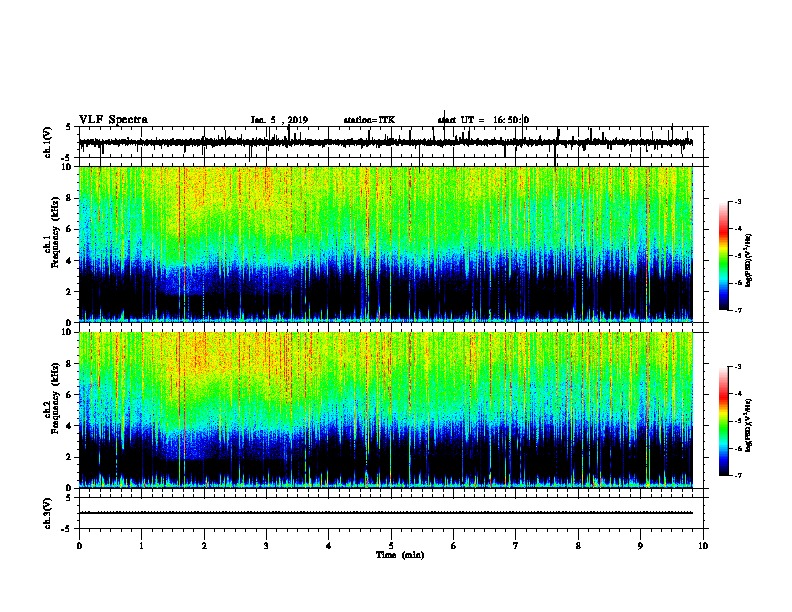This screenshot has height=612, width=792.
Task: Select the date label "Jan. 5, 2019"
Action: (x=279, y=120)
